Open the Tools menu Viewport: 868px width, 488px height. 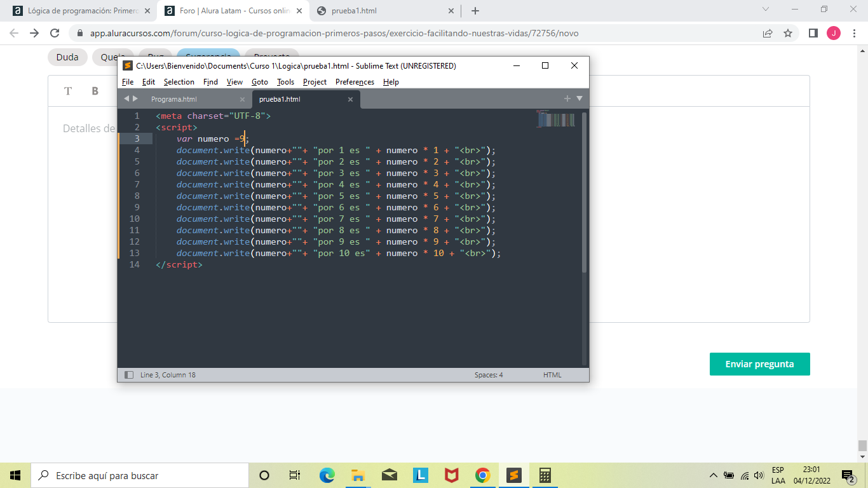[x=285, y=82]
